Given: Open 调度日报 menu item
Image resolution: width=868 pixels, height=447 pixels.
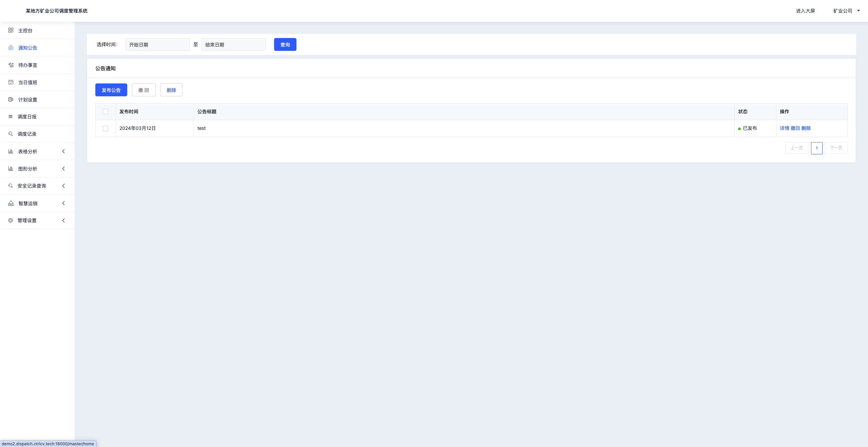Looking at the screenshot, I should coord(37,117).
